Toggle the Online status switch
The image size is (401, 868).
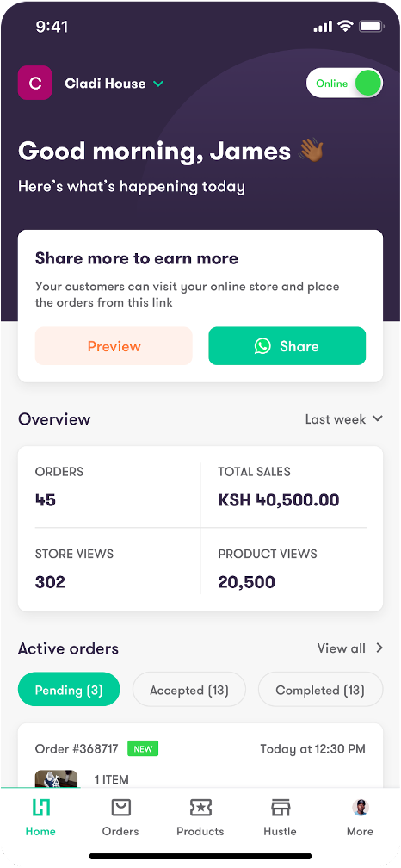point(344,83)
